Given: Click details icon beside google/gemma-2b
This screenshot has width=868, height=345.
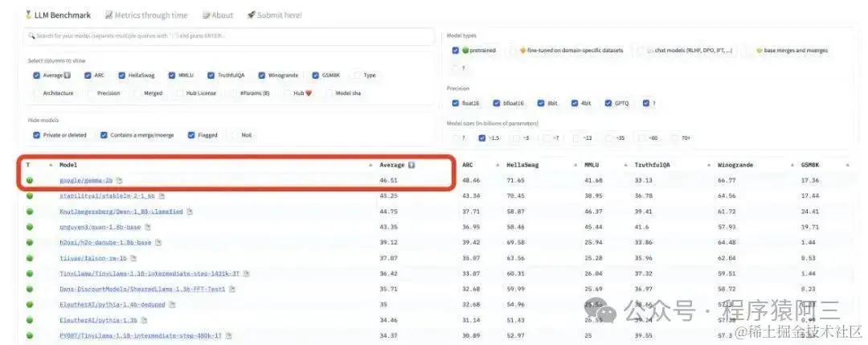Looking at the screenshot, I should pos(120,180).
